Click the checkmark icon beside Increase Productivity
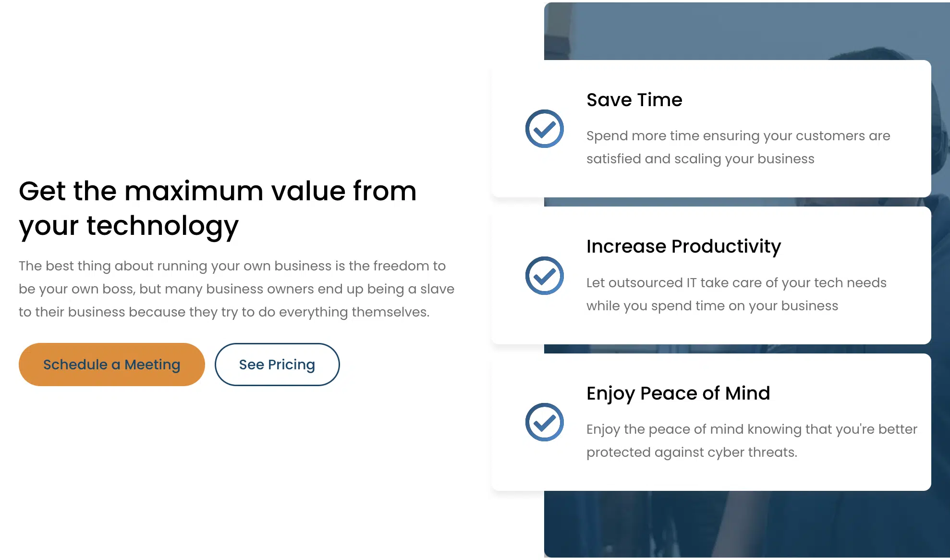 pos(544,276)
